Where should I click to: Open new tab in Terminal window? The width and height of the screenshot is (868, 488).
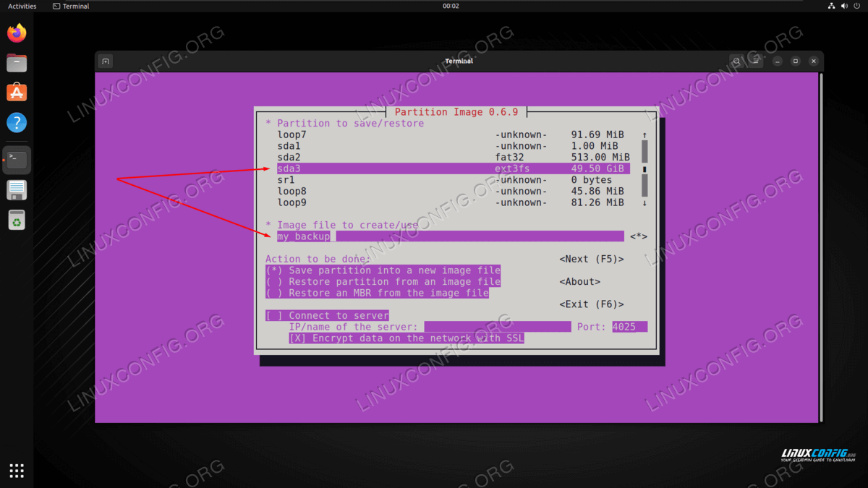(x=106, y=61)
